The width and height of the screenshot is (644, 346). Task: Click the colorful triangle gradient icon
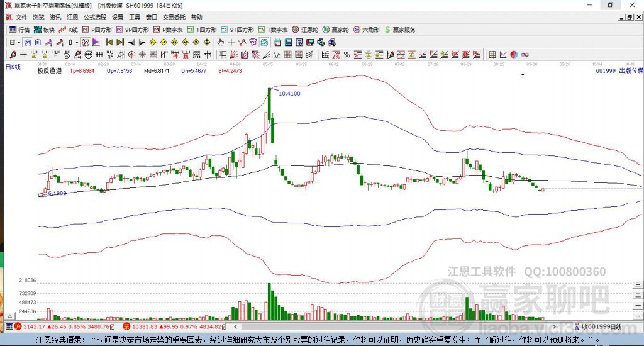96,42
